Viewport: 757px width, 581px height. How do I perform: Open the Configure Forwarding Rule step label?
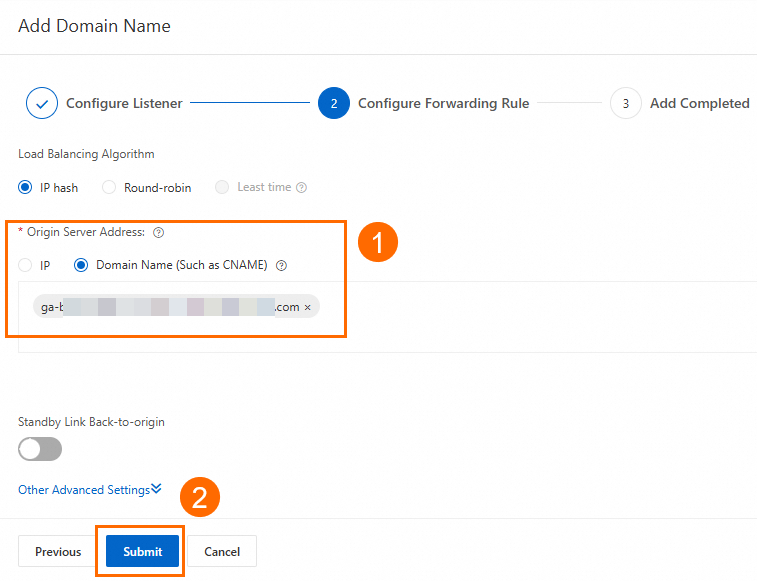pyautogui.click(x=443, y=103)
